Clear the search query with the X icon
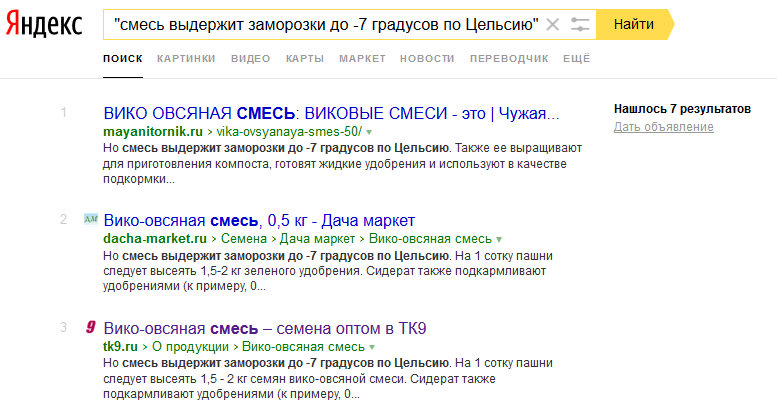 (553, 24)
